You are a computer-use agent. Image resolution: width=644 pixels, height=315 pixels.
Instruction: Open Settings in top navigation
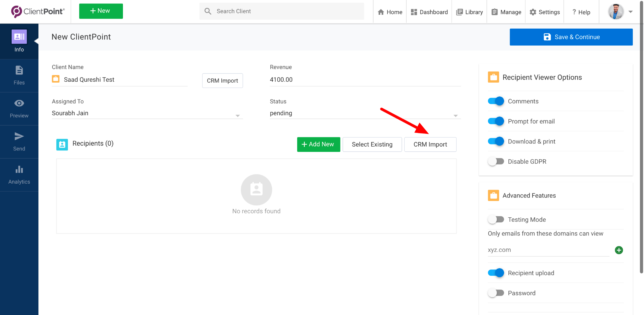545,12
